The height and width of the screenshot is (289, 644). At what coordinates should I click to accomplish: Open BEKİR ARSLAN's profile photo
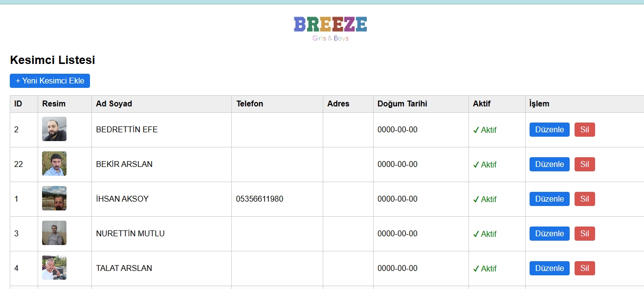(x=54, y=164)
